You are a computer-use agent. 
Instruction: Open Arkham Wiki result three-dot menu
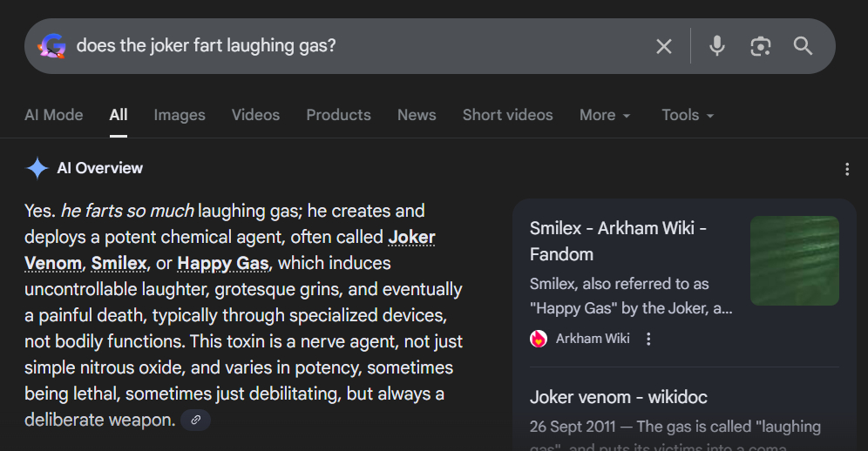tap(648, 339)
